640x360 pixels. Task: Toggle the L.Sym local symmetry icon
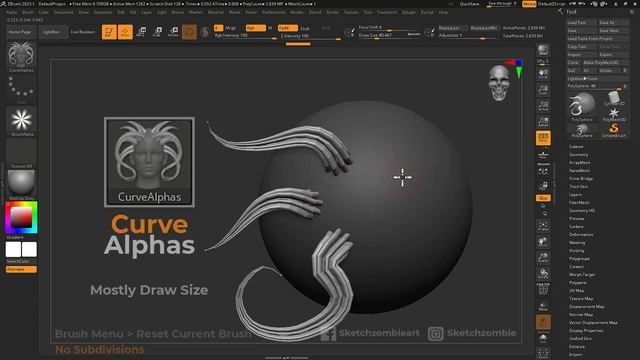tap(543, 171)
